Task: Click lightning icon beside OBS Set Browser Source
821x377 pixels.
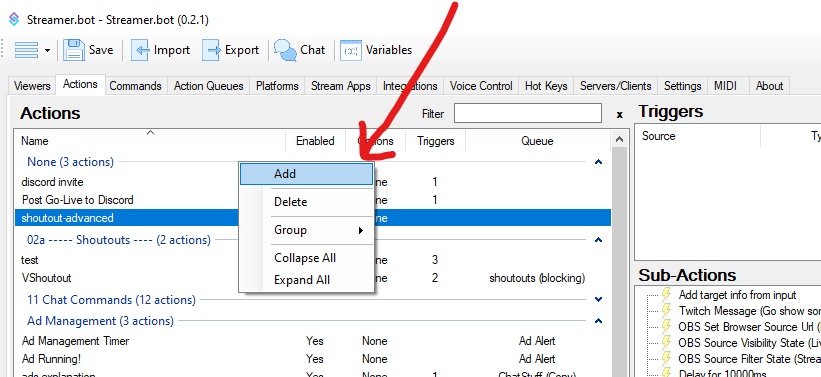Action: tap(667, 326)
